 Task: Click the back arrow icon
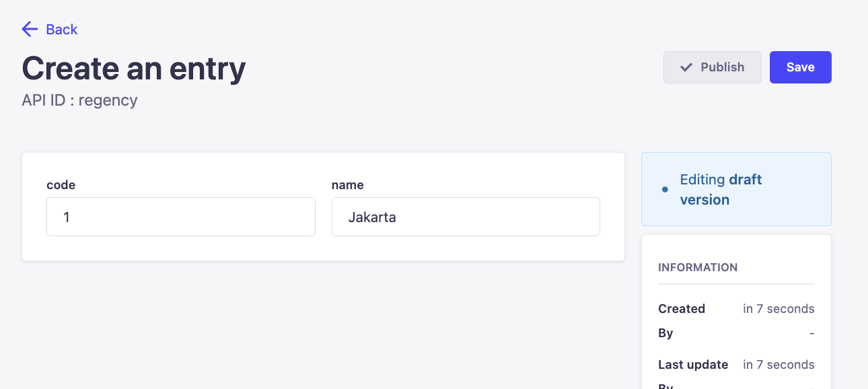pos(30,29)
